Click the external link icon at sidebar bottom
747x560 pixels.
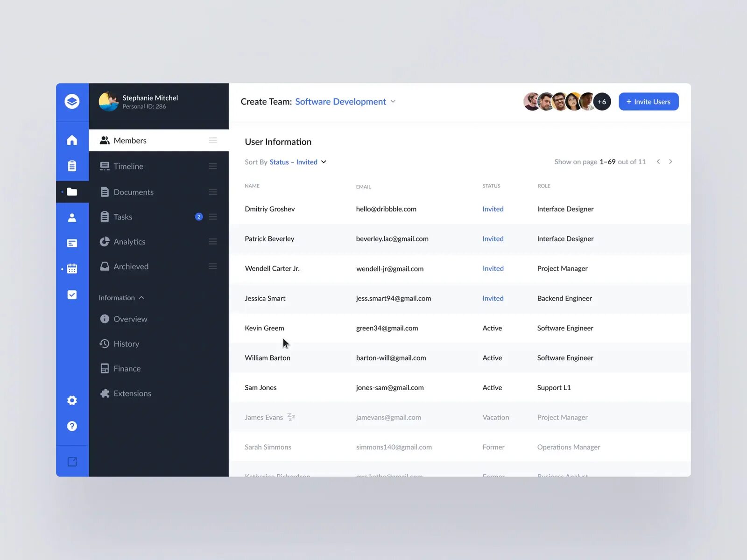pyautogui.click(x=72, y=462)
